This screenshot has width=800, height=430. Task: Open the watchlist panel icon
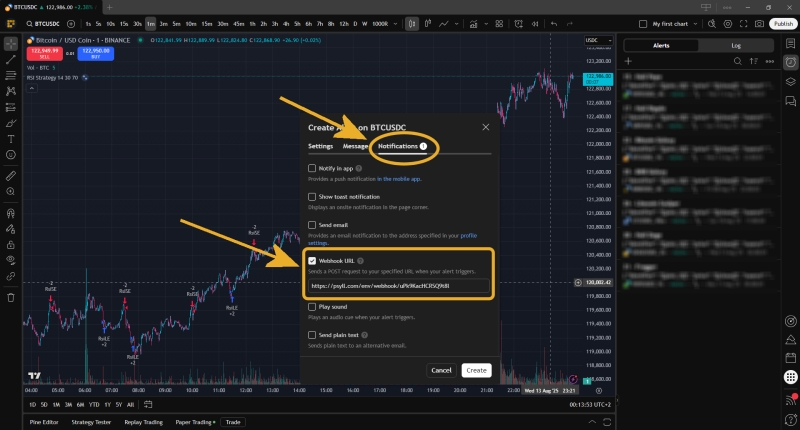point(790,43)
